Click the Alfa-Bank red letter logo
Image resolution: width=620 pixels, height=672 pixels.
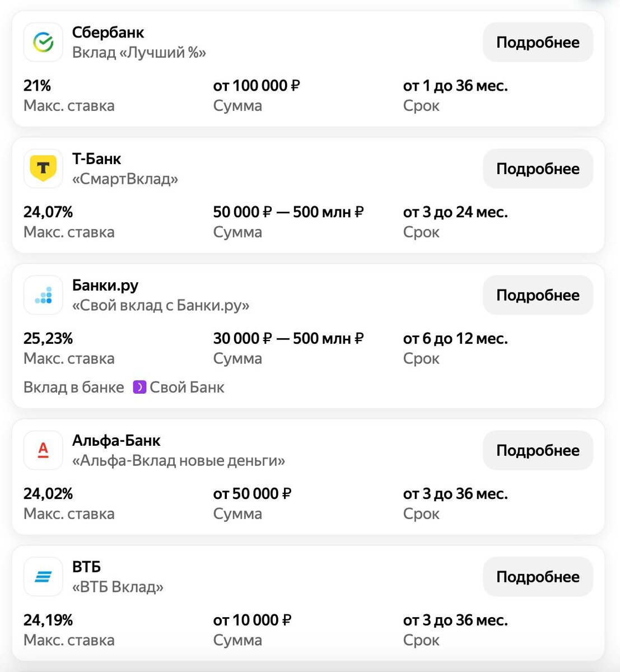(43, 450)
